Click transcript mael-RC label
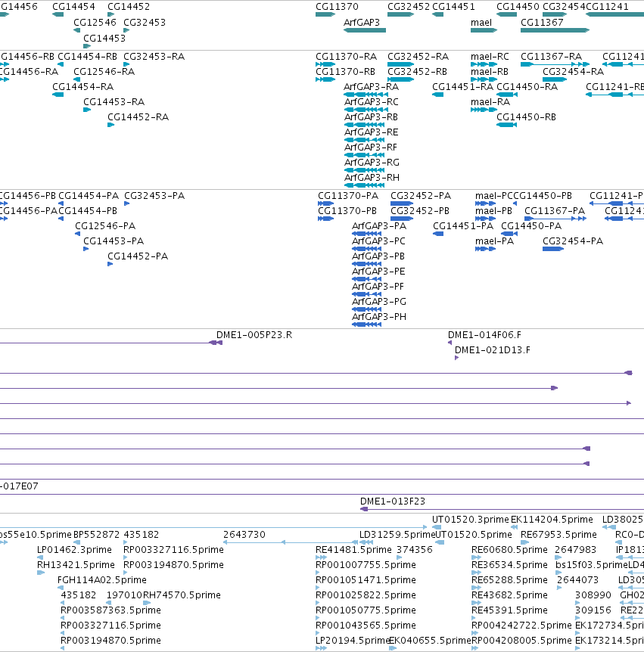Viewport: 644px width, 652px height. point(490,57)
